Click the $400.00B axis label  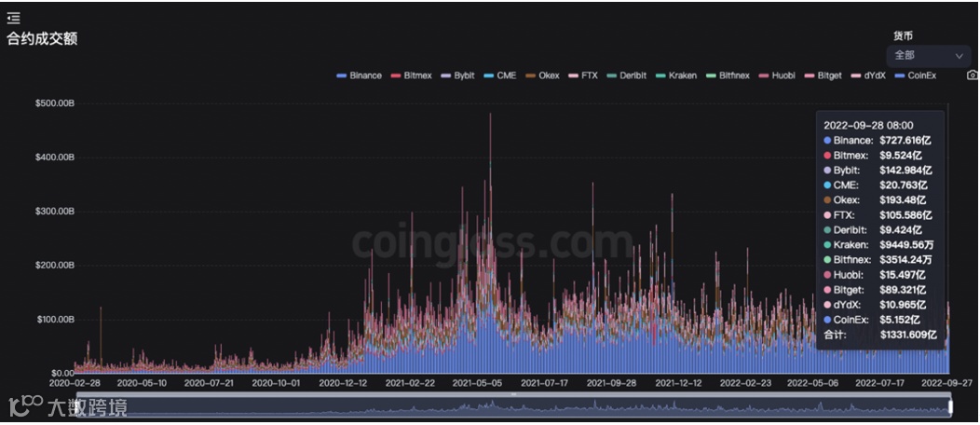click(x=55, y=158)
